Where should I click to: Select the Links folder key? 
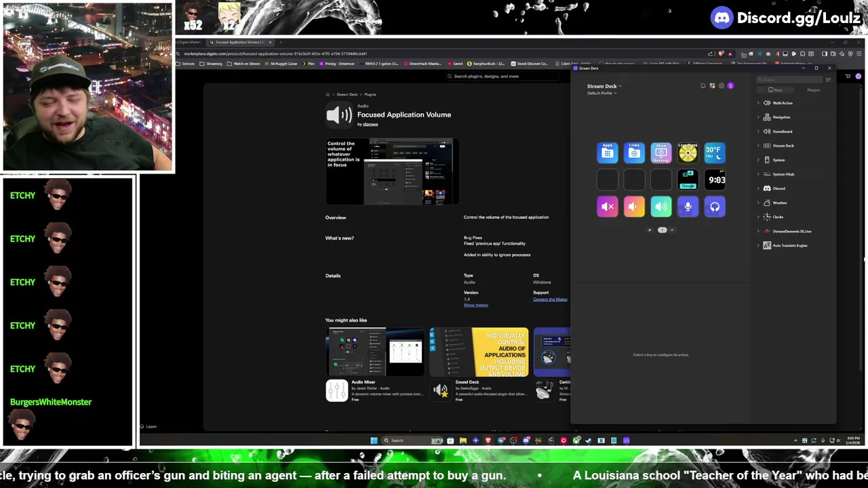point(634,153)
